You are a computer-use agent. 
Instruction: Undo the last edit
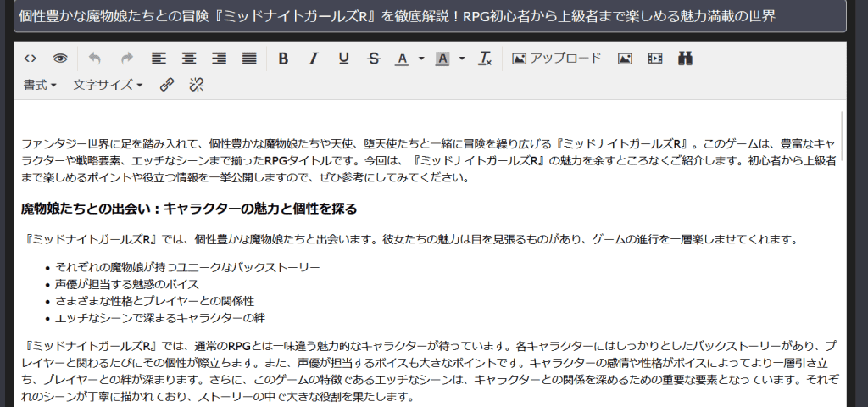[95, 59]
